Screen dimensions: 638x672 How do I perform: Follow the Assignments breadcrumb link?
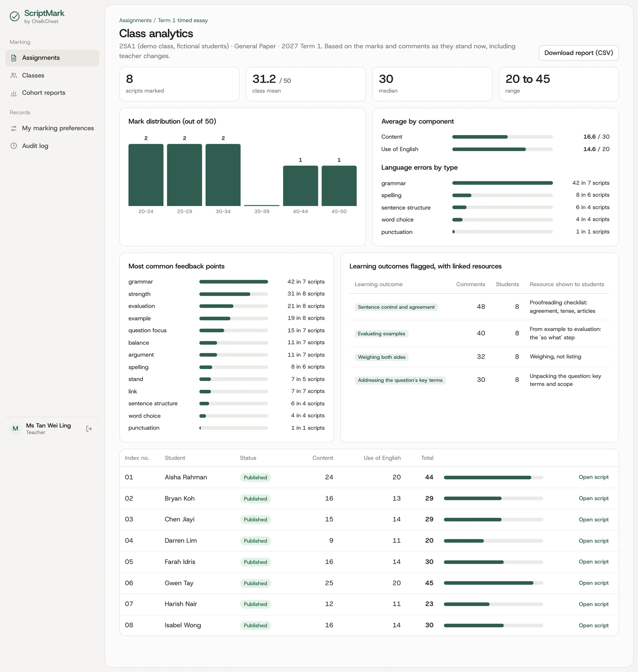pos(135,20)
